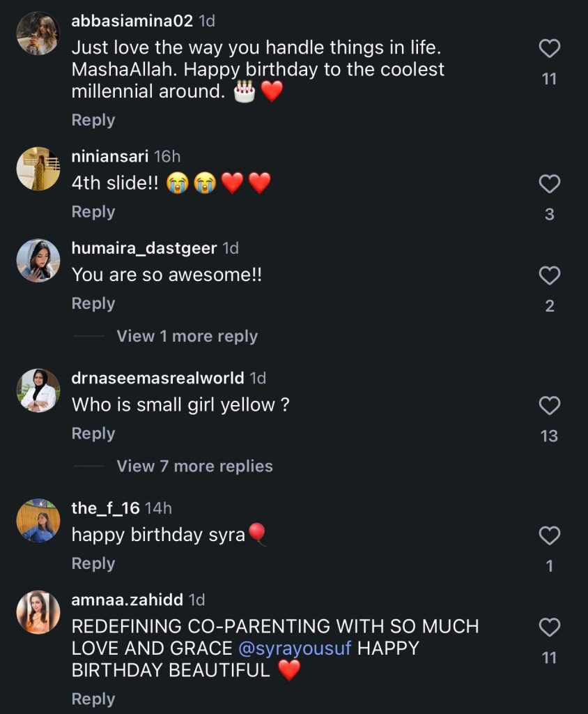
Task: Open humaira_dastgeer username link
Action: click(x=144, y=248)
